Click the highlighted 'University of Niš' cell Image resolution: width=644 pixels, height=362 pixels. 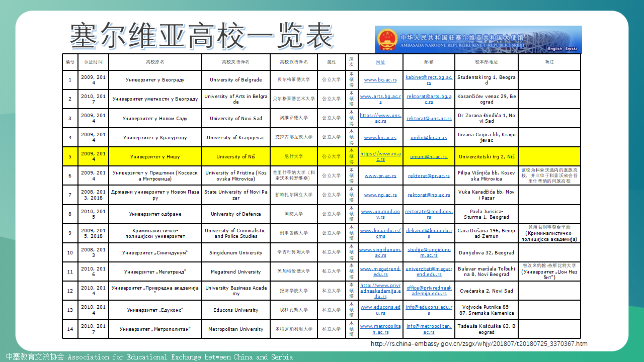pyautogui.click(x=235, y=156)
